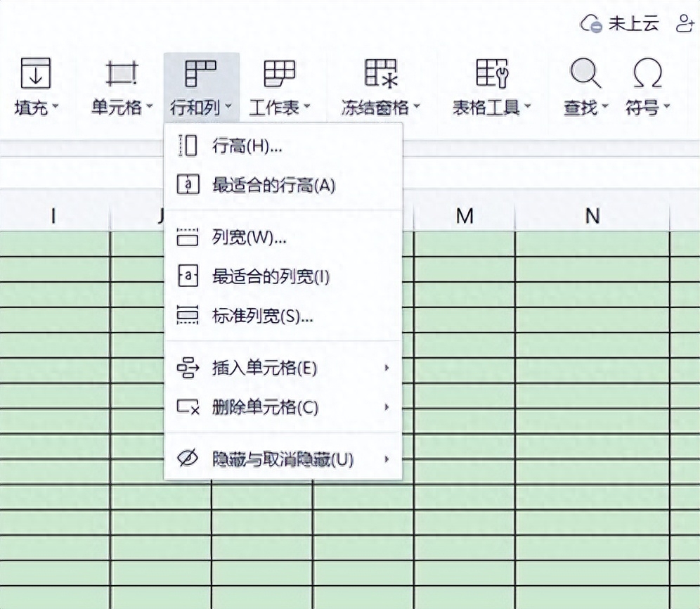Select 删除单元格(C) menu item text

click(265, 407)
